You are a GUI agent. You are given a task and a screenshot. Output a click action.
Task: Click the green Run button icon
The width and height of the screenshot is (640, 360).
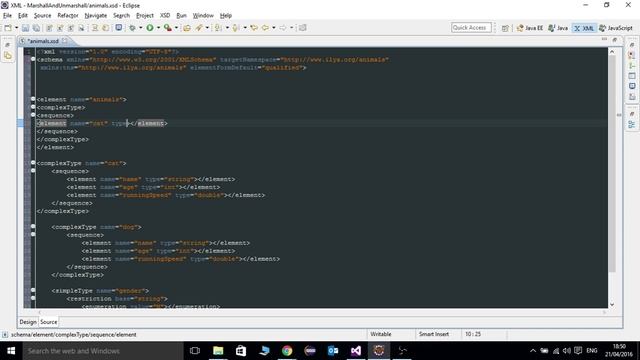(x=150, y=28)
